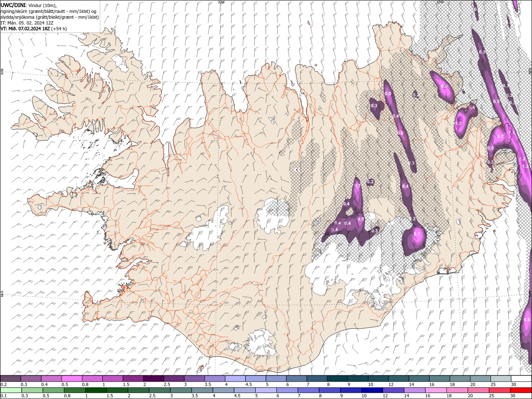Click the '1.1' value label on the map
This screenshot has height=399, width=532.
(511, 133)
